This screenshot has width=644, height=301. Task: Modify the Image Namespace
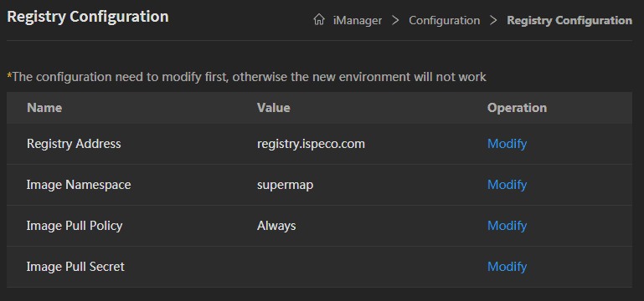point(507,185)
